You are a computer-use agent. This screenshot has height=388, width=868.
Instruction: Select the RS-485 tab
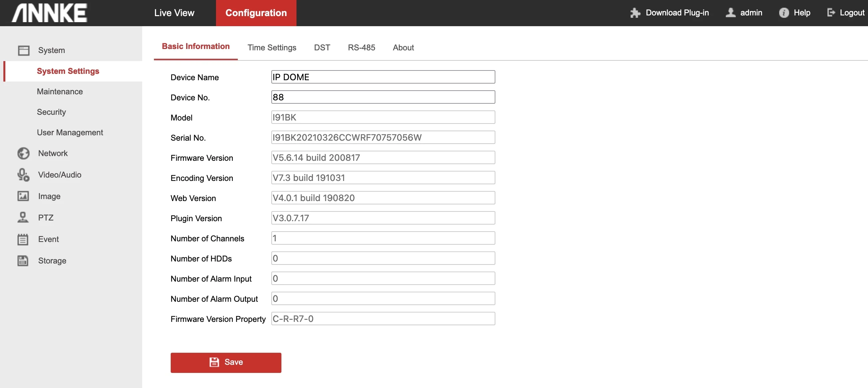(x=361, y=48)
